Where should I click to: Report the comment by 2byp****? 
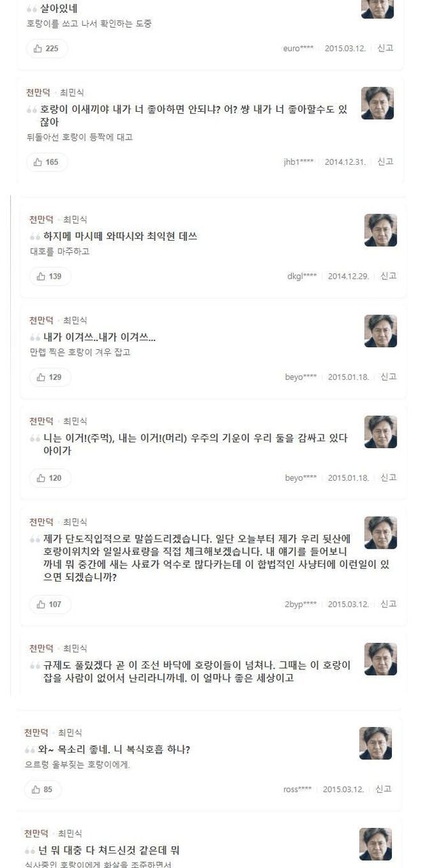[388, 604]
